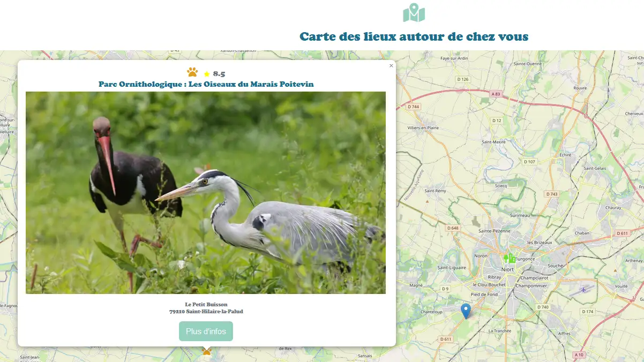Dismiss the popup with its X control
Image resolution: width=644 pixels, height=362 pixels.
click(391, 65)
